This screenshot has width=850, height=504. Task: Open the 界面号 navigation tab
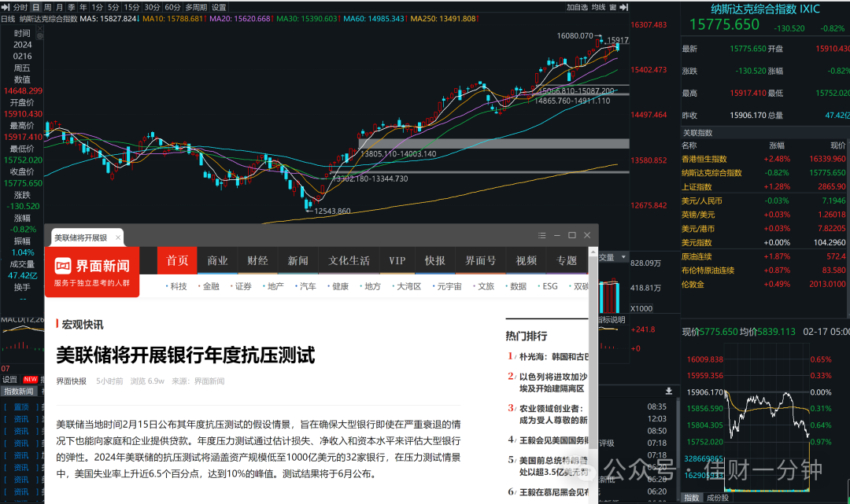[480, 260]
